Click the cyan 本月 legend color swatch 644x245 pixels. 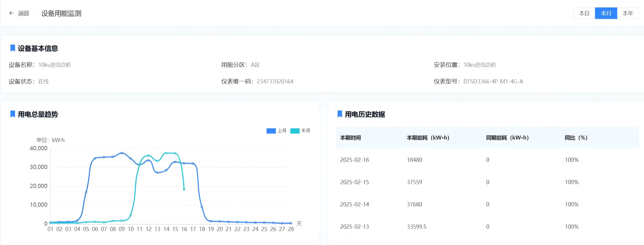(x=295, y=131)
